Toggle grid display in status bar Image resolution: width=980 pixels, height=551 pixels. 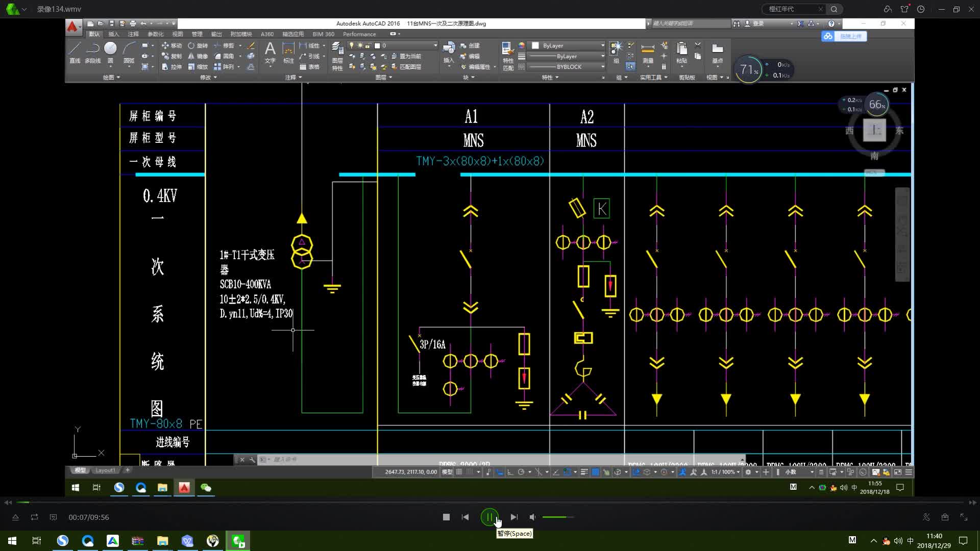pos(459,472)
